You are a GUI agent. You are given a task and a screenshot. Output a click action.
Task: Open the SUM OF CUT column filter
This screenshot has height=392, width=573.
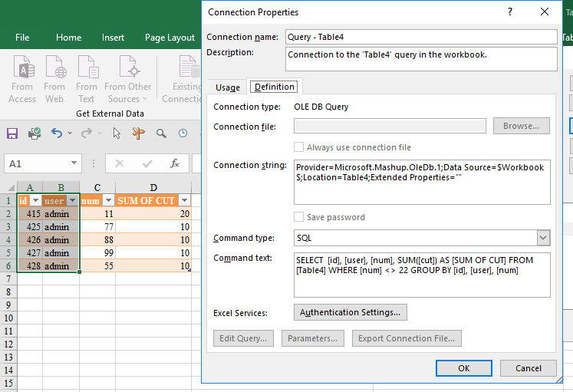pos(184,200)
